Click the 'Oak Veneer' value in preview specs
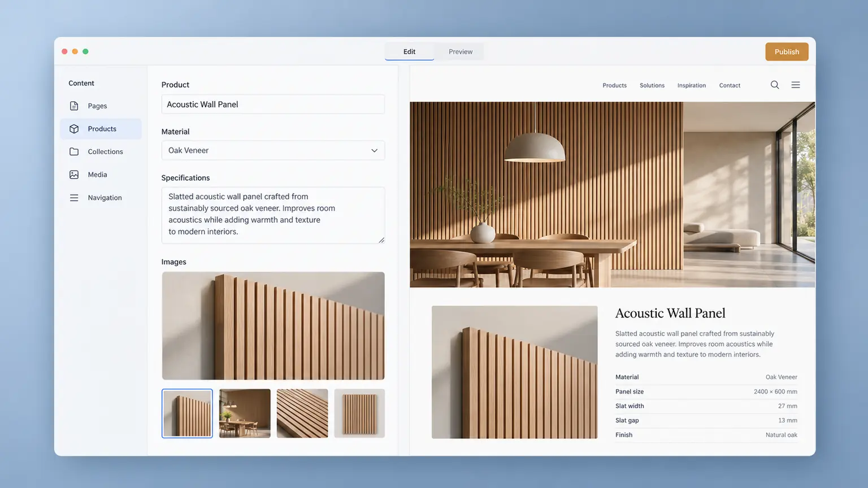This screenshot has width=868, height=488. coord(781,377)
